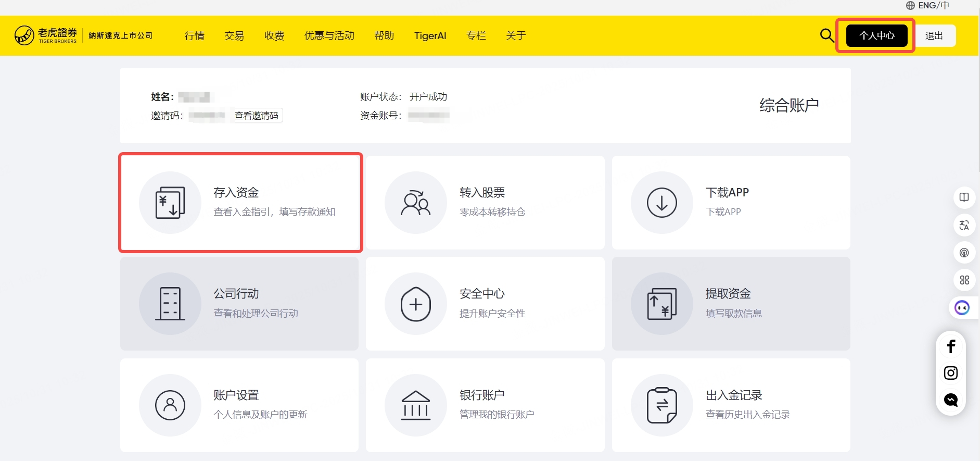Image resolution: width=980 pixels, height=461 pixels.
Task: Open the 安全中心 card title
Action: coord(482,294)
